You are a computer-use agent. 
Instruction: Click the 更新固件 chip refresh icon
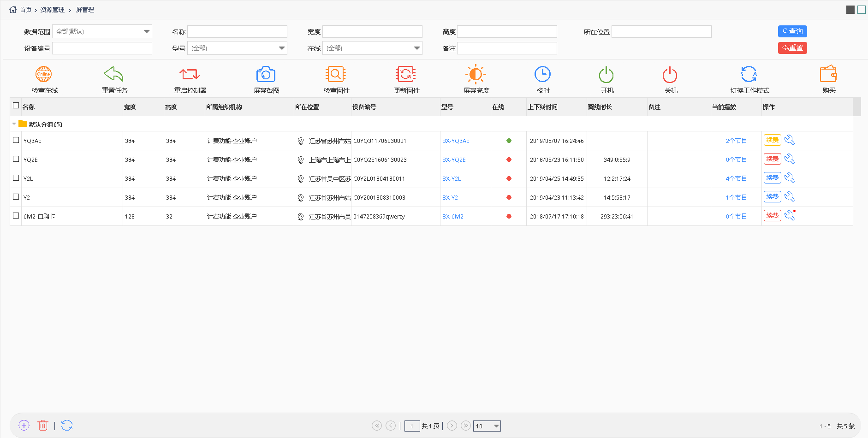(406, 74)
